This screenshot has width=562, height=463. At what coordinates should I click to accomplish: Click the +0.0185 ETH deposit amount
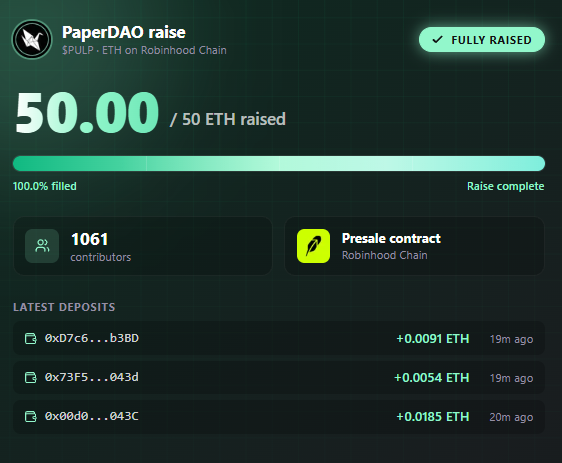tap(433, 417)
